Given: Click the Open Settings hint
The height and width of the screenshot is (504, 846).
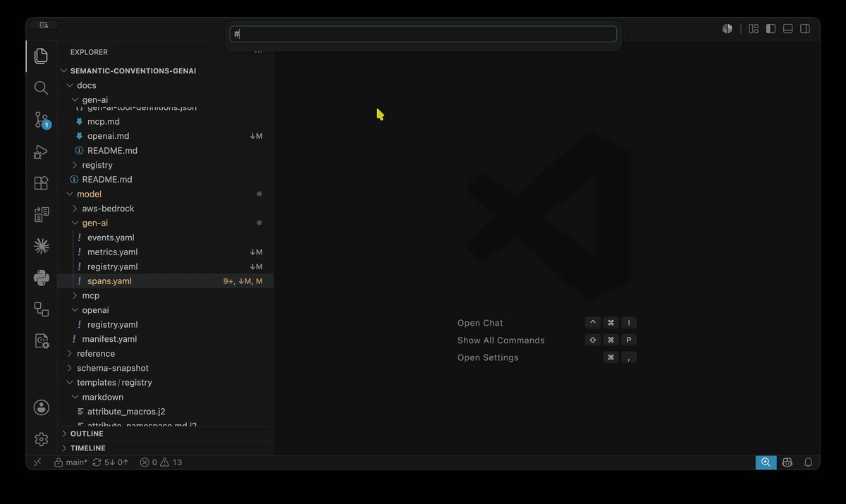Looking at the screenshot, I should pyautogui.click(x=488, y=357).
